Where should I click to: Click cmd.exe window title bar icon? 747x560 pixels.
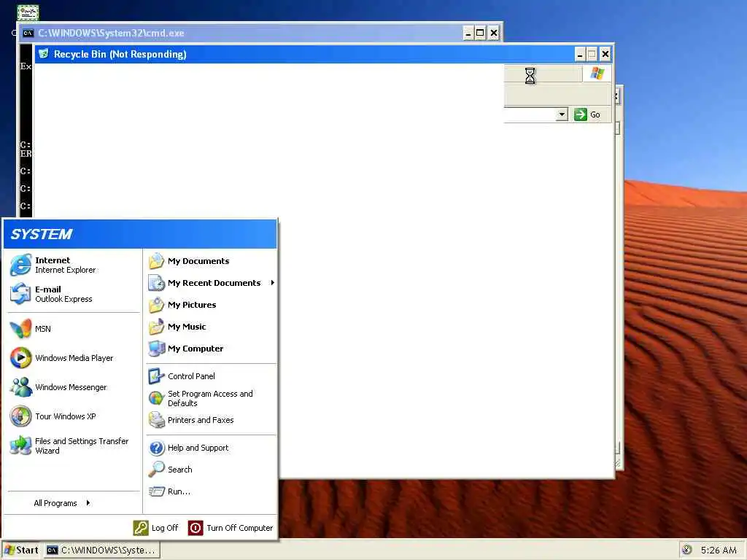(x=28, y=33)
